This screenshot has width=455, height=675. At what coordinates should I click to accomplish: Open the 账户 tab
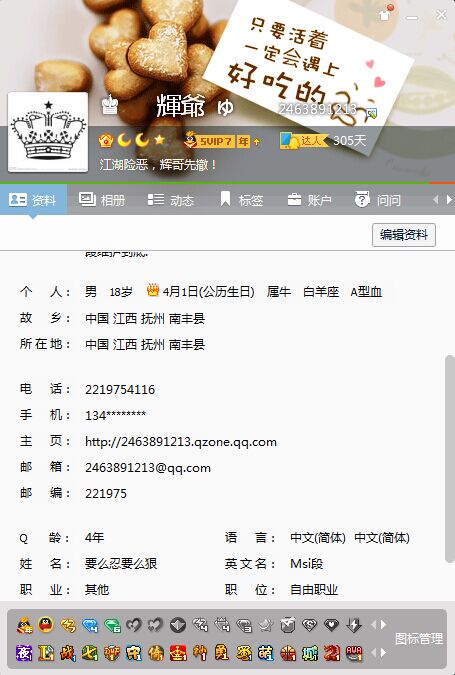[310, 200]
